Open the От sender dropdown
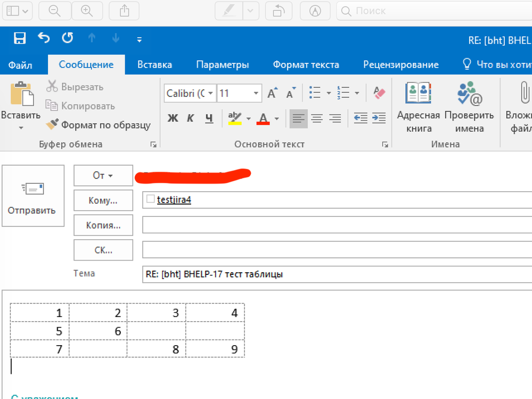 (103, 175)
